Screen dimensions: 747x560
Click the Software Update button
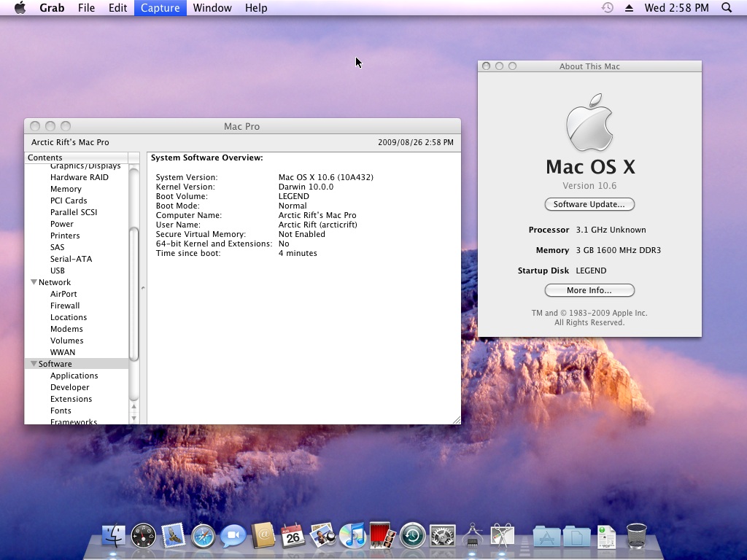pos(589,204)
